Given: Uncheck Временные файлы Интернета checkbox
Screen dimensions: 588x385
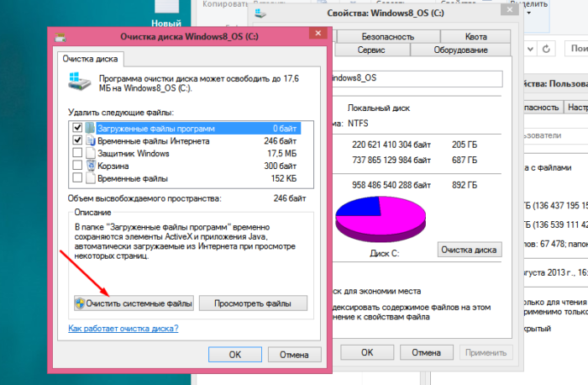Looking at the screenshot, I should click(x=77, y=140).
